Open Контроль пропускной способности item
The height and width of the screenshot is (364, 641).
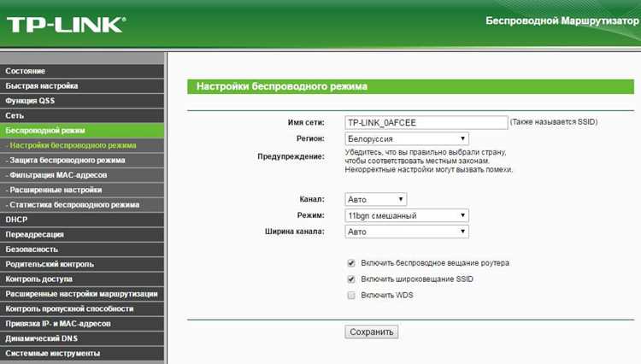(x=82, y=308)
